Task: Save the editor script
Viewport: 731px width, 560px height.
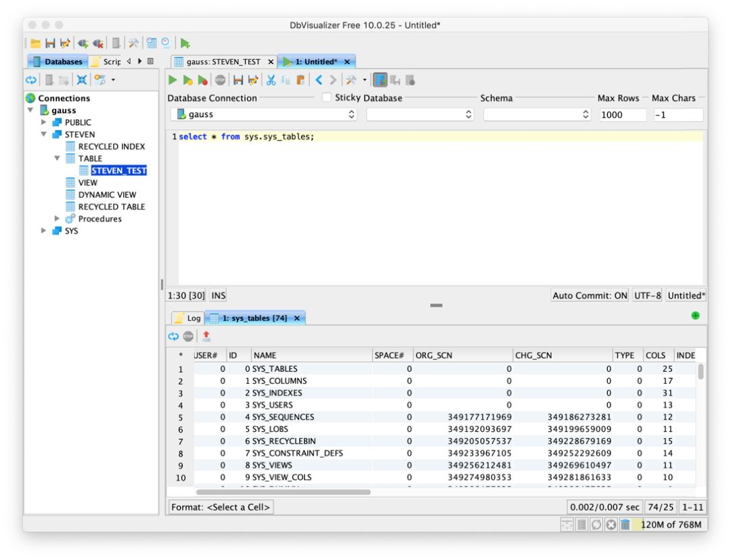Action: [x=238, y=80]
